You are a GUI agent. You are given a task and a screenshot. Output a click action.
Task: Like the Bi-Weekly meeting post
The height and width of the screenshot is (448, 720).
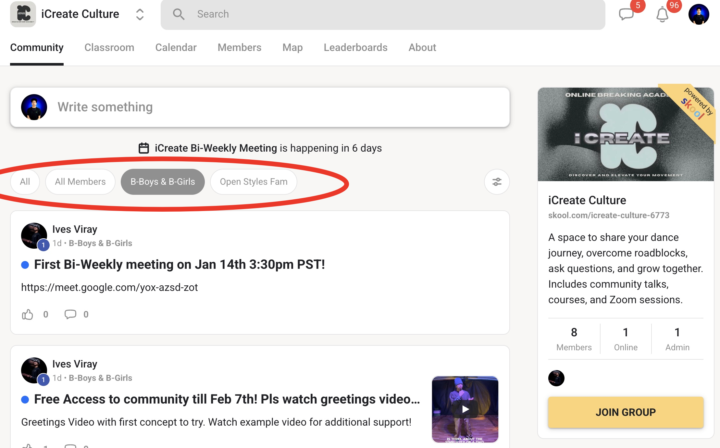pos(27,314)
